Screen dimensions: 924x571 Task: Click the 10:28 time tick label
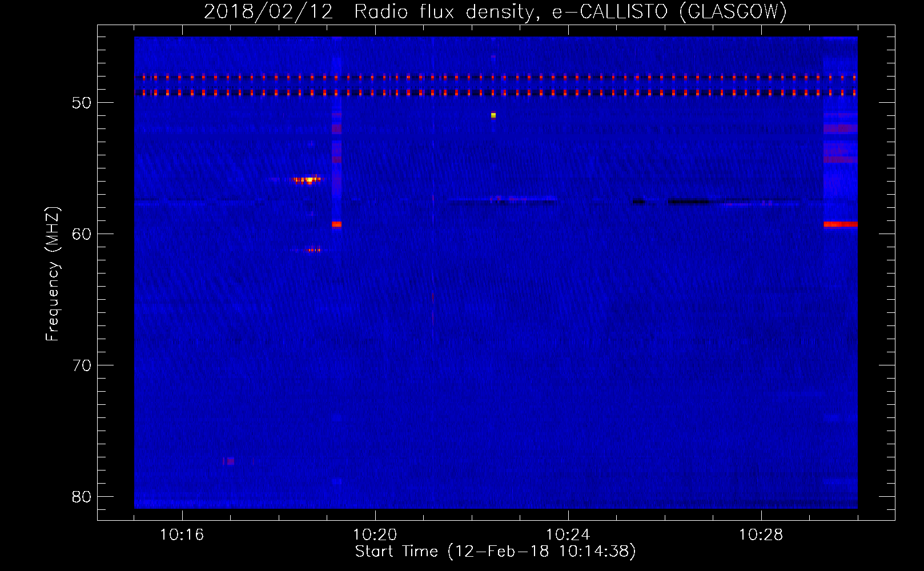pyautogui.click(x=761, y=534)
